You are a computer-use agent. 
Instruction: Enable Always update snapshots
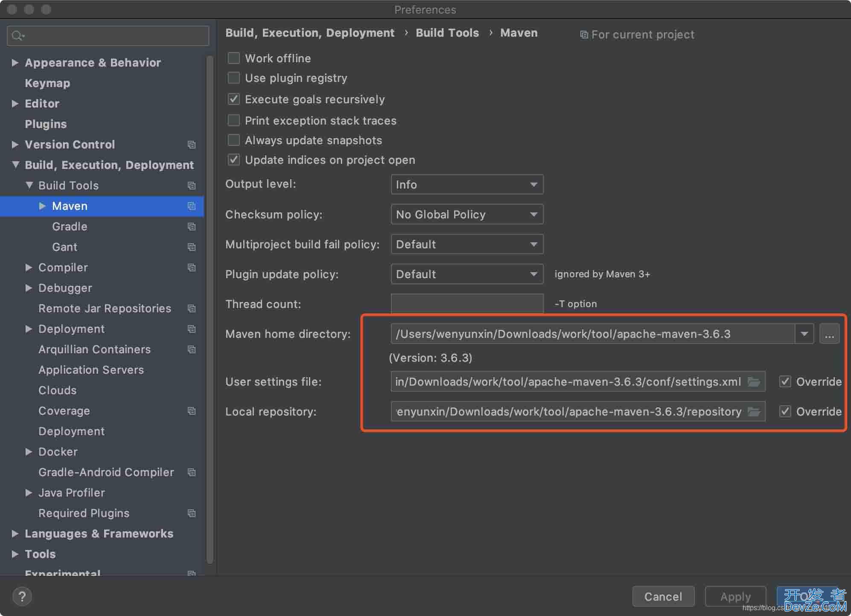[x=233, y=140]
